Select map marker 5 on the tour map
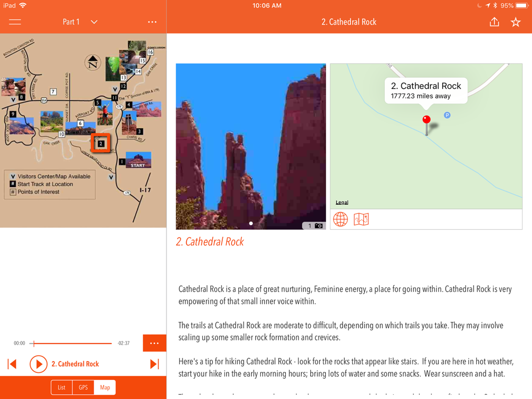The height and width of the screenshot is (399, 532). click(98, 102)
